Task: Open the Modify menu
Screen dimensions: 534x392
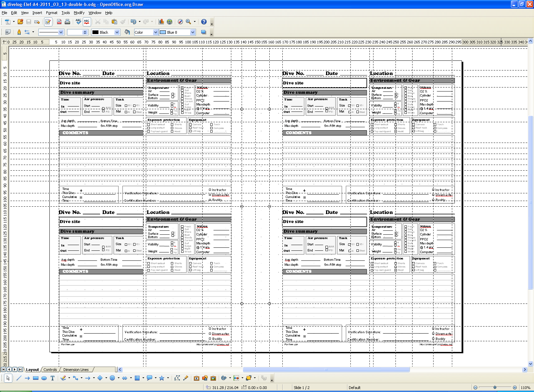Action: pos(79,13)
